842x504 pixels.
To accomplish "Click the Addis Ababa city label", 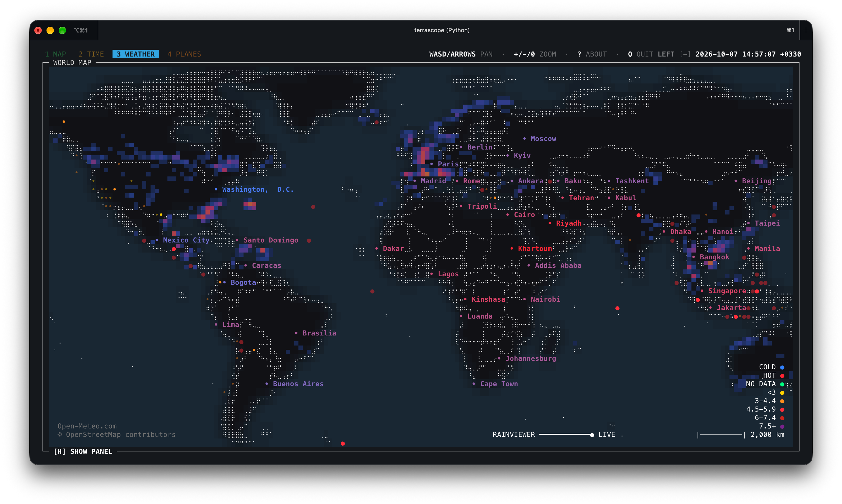I will pyautogui.click(x=558, y=265).
